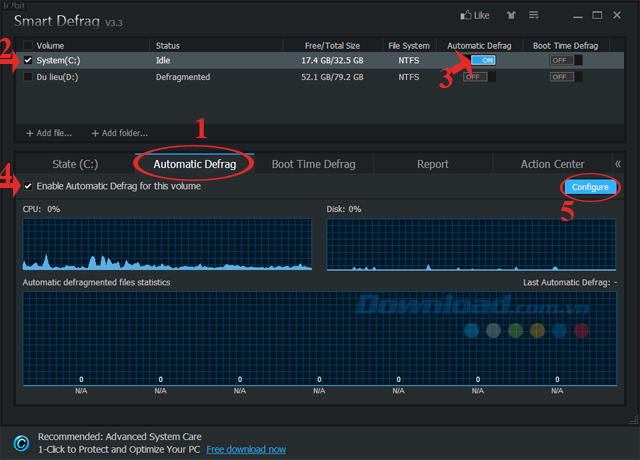Collapse the tab panel with double chevron
The image size is (640, 460).
click(617, 164)
